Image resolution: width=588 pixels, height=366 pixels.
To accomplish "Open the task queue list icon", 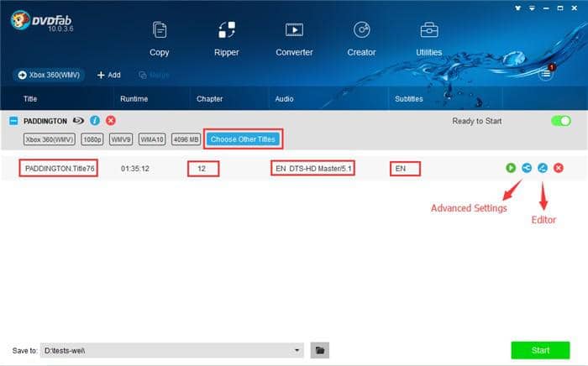I will tap(546, 74).
